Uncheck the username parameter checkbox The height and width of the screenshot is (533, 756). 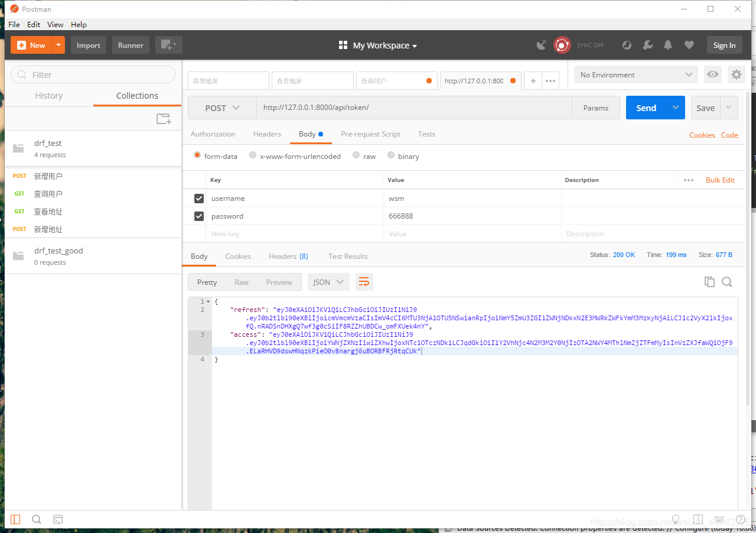coord(199,199)
